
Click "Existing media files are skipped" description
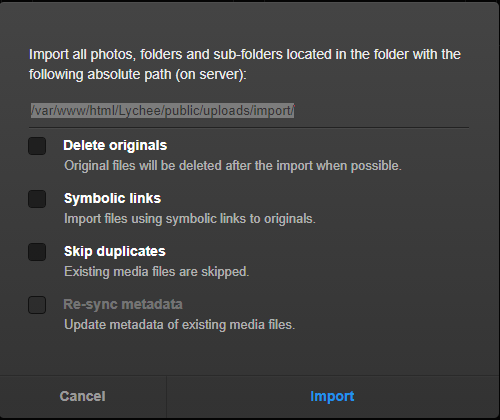pyautogui.click(x=156, y=272)
